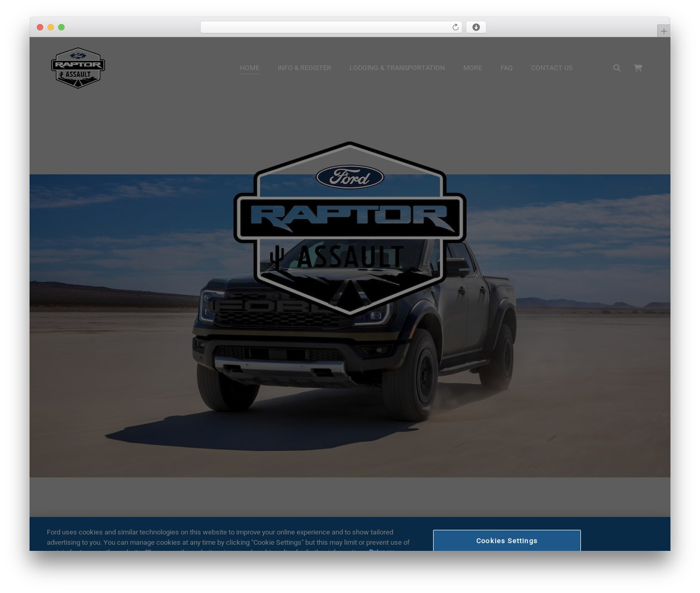Open LODGING & TRANSPORTATION menu item
The height and width of the screenshot is (593, 700).
(397, 68)
